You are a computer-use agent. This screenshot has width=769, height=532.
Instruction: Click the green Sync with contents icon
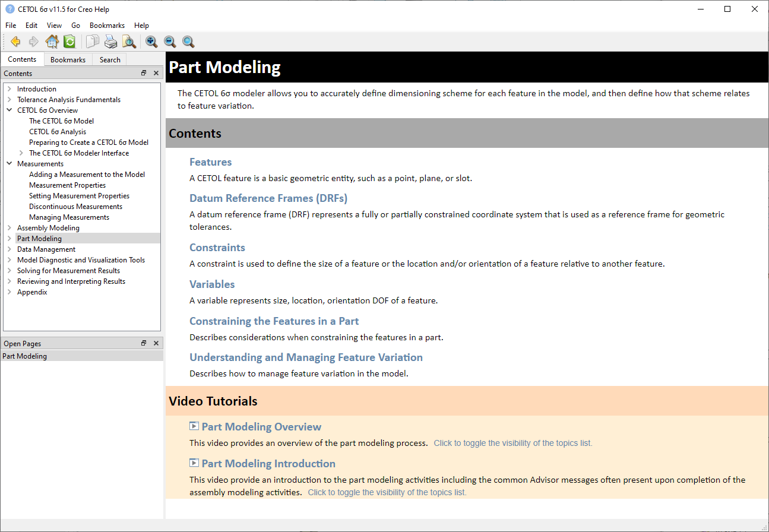(69, 42)
